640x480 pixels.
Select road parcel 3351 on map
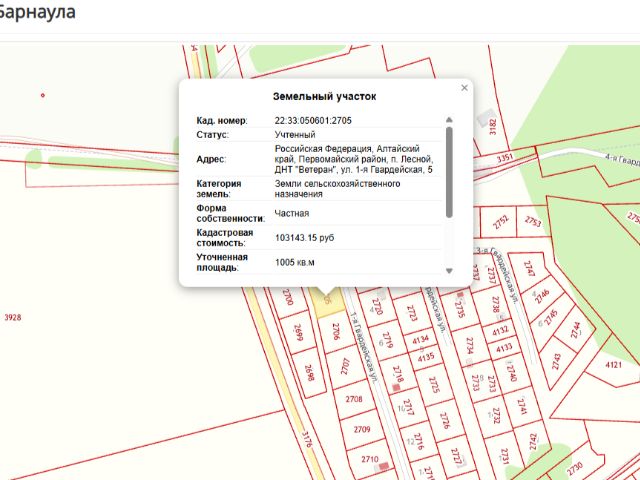505,158
